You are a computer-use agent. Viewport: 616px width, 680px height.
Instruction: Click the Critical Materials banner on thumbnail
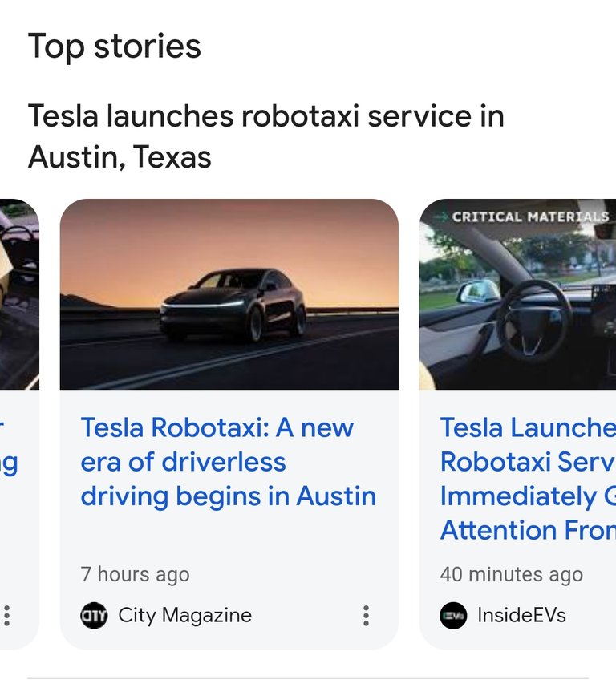point(530,217)
